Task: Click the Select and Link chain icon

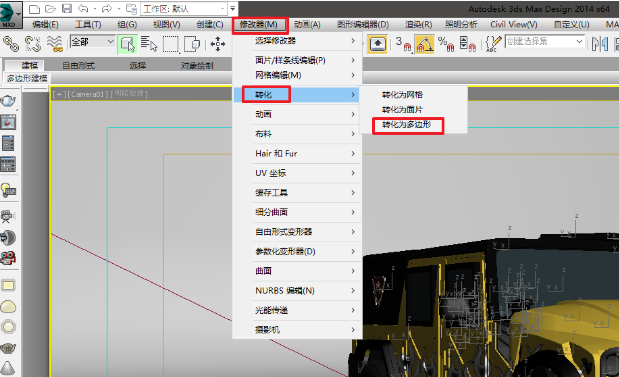Action: 11,43
